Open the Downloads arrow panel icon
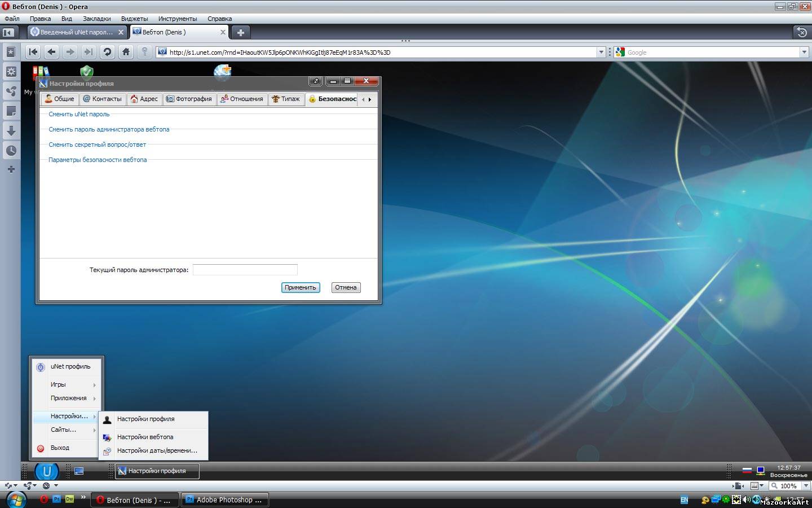Viewport: 812px width, 508px height. point(11,131)
